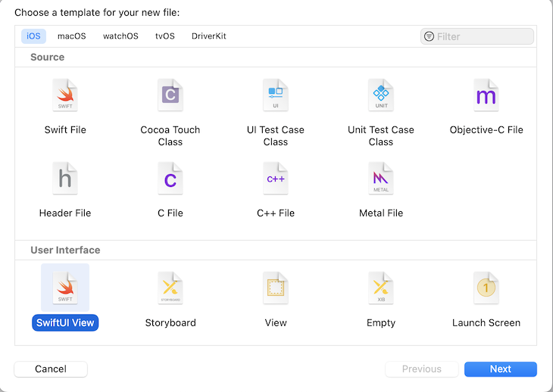Select the Unit Test Case Class template
The image size is (553, 392).
click(381, 96)
